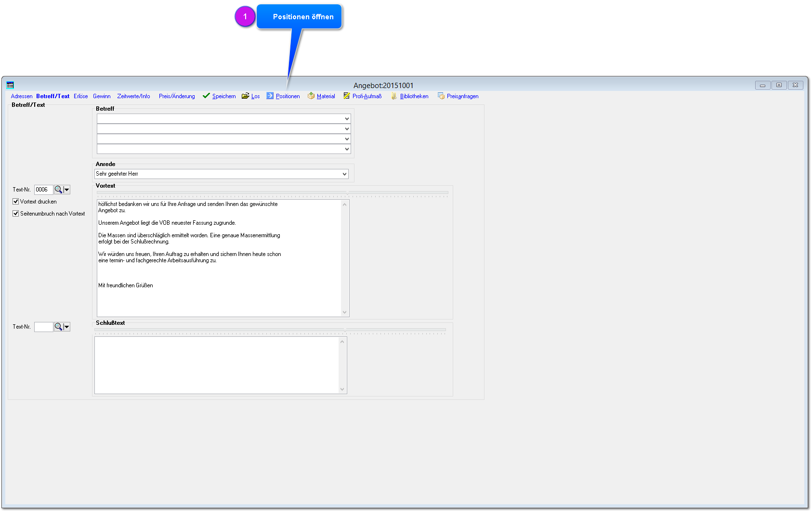Image resolution: width=812 pixels, height=512 pixels.
Task: Click the Vortext scrollbar up arrow
Action: (344, 205)
